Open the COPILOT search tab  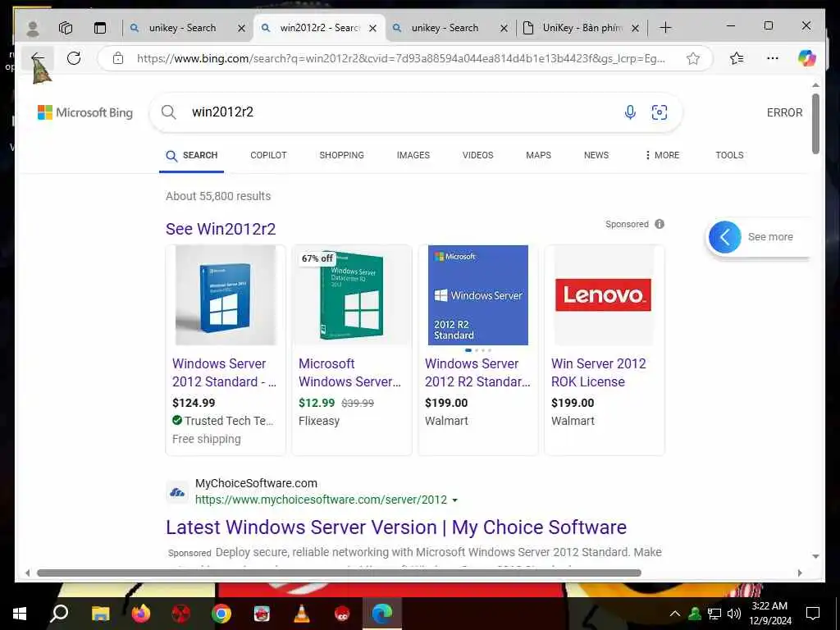pos(268,155)
